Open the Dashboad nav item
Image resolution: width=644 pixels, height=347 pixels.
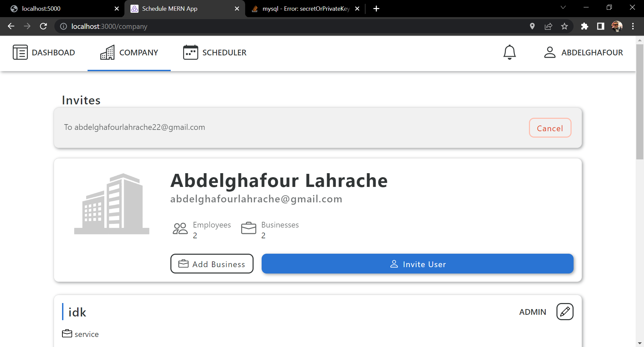[44, 53]
